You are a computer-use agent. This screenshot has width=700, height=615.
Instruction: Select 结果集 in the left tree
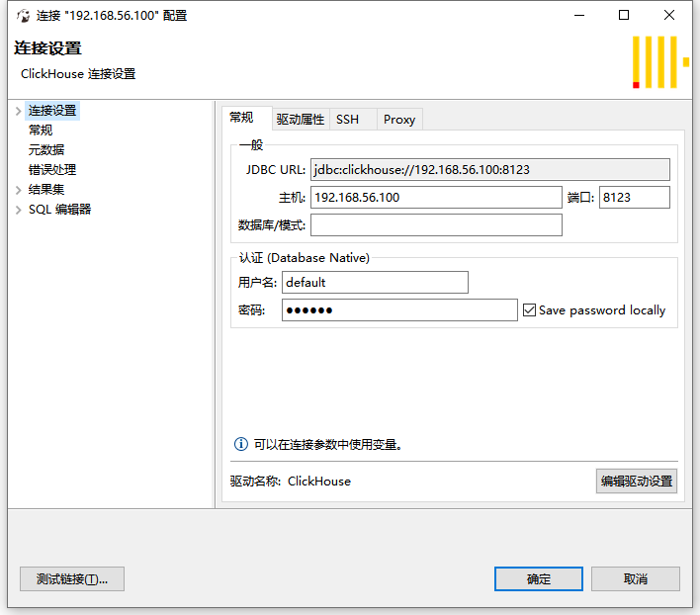pyautogui.click(x=46, y=190)
